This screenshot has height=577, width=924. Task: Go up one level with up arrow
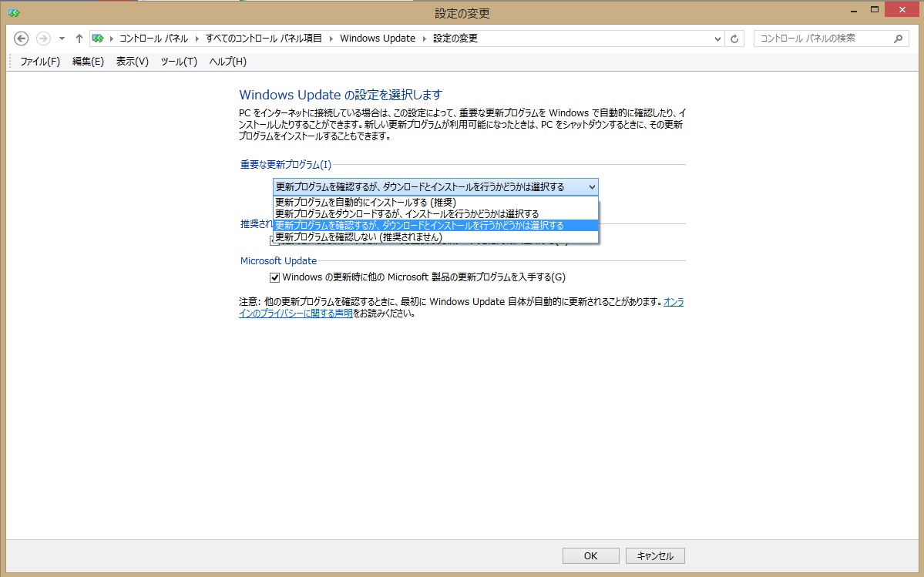(79, 39)
